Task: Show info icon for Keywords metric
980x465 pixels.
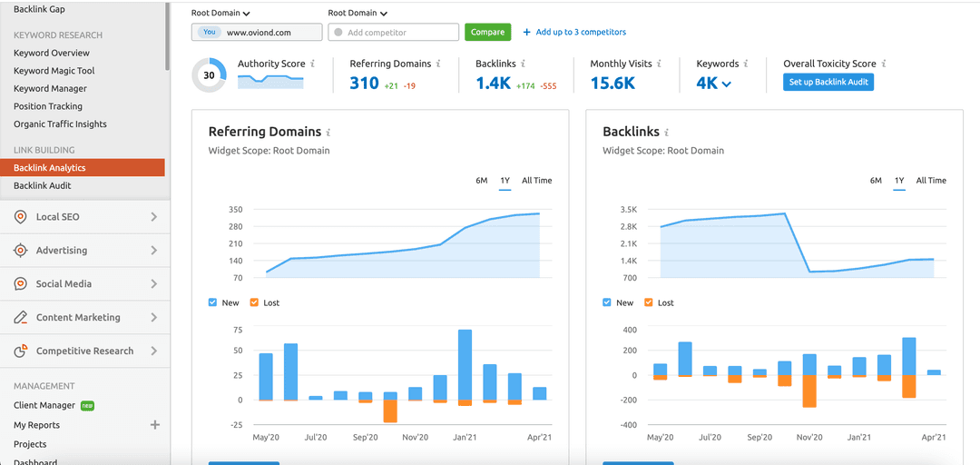Action: point(746,64)
